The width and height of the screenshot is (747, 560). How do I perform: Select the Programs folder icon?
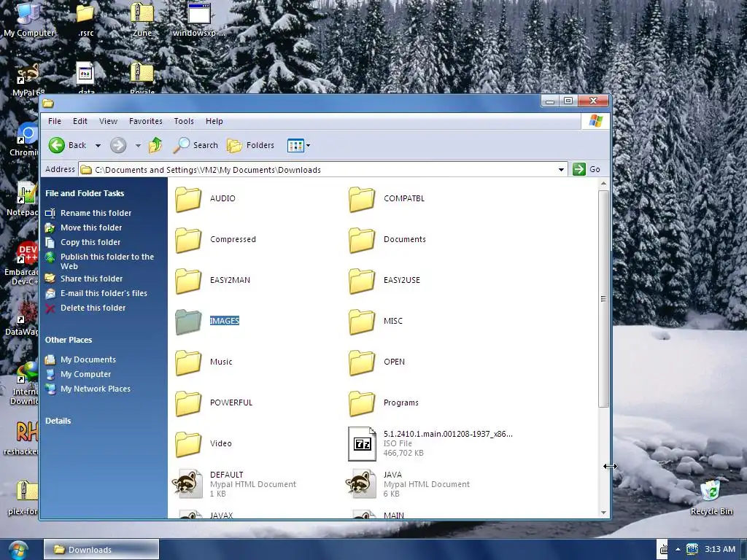(362, 403)
